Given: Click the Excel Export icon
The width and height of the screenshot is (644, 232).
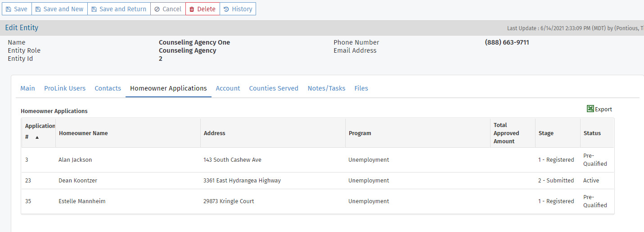Looking at the screenshot, I should (590, 109).
